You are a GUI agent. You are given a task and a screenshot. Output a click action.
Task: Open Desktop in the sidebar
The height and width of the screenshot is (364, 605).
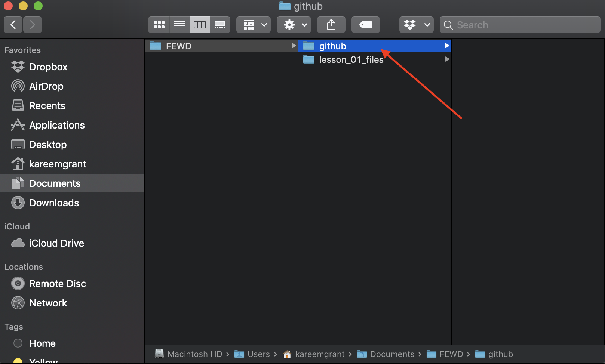[x=72, y=145]
